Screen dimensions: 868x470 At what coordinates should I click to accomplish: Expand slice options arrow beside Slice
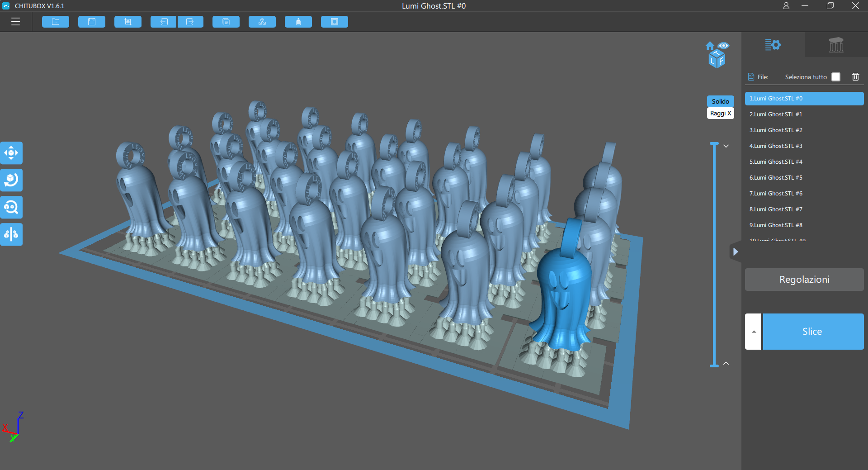tap(753, 332)
